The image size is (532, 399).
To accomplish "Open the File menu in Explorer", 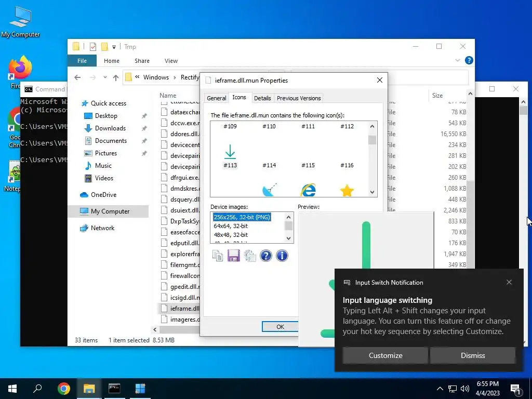I will click(x=82, y=61).
